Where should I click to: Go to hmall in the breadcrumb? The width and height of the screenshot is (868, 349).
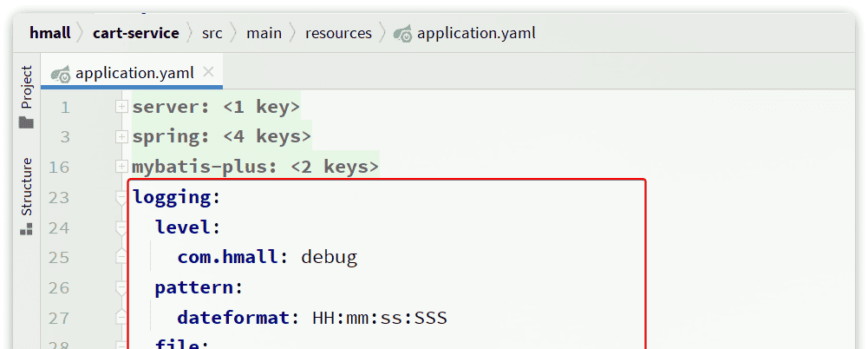(51, 33)
